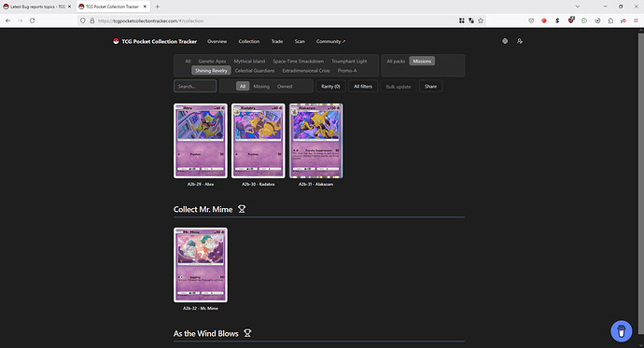
Task: Click the red shield extension with badge
Action: (571, 21)
